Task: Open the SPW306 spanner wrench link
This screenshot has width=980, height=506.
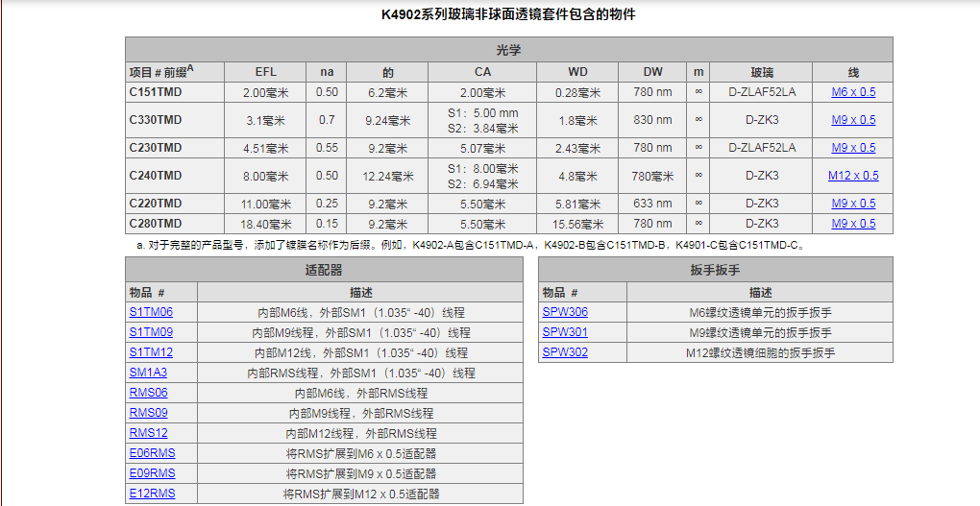Action: (x=565, y=312)
